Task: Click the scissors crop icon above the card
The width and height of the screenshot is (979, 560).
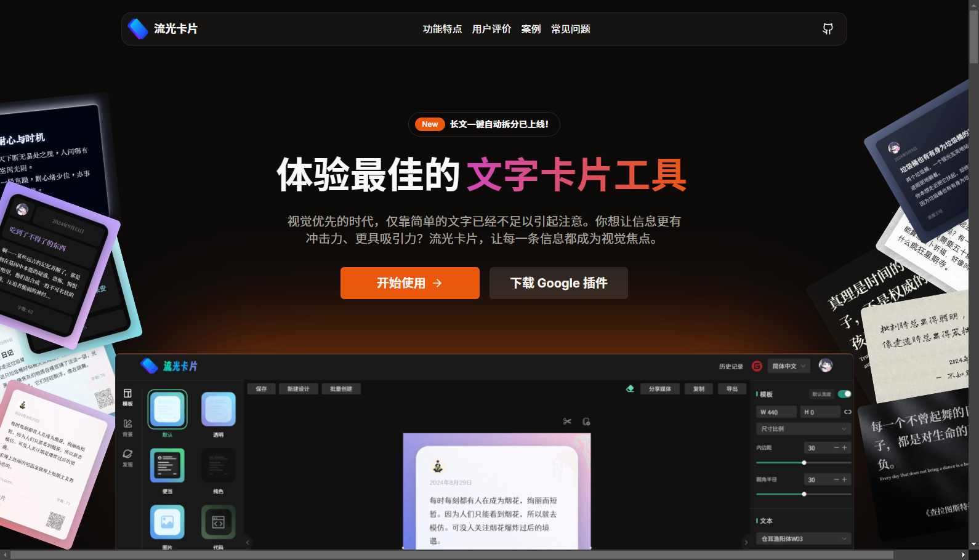Action: 567,422
